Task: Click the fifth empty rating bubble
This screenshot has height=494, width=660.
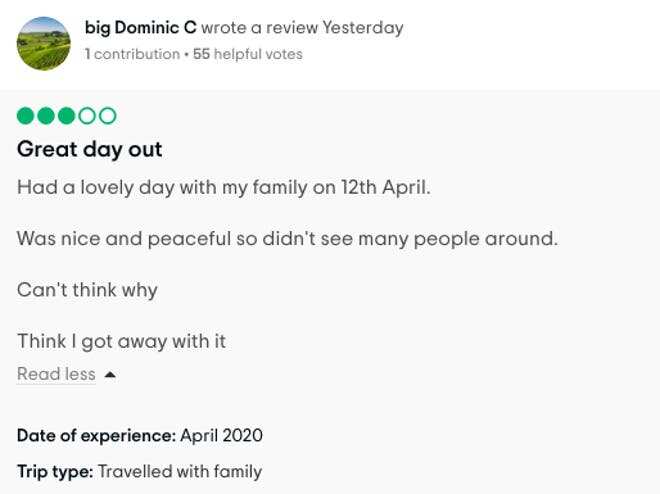Action: [107, 117]
